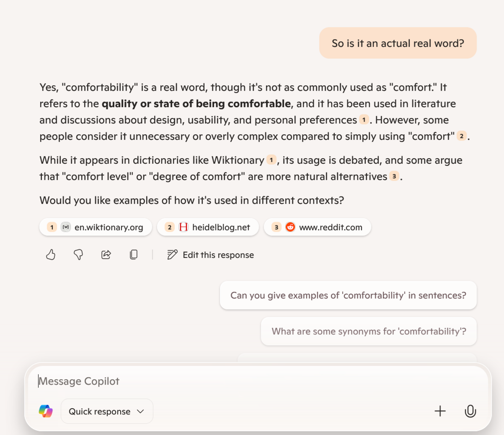504x435 pixels.
Task: Visit the heidelblog.net citation source
Action: pyautogui.click(x=207, y=227)
